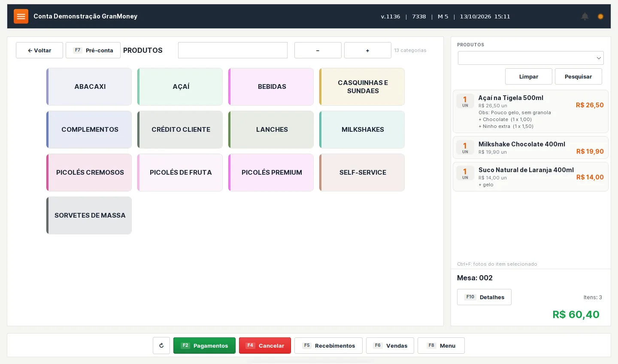618x364 pixels.
Task: Open SORVETES DE MASSA category
Action: (89, 215)
